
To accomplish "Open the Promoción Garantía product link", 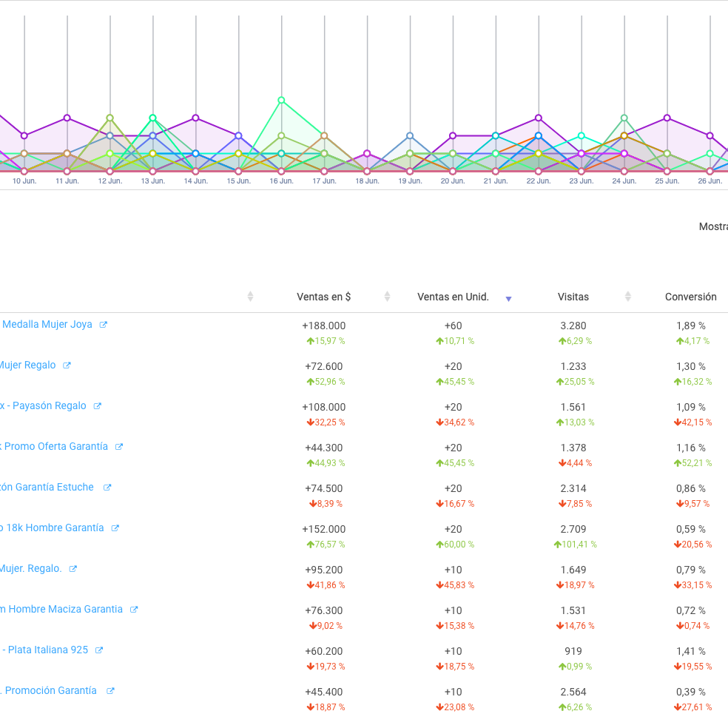I will coord(49,690).
